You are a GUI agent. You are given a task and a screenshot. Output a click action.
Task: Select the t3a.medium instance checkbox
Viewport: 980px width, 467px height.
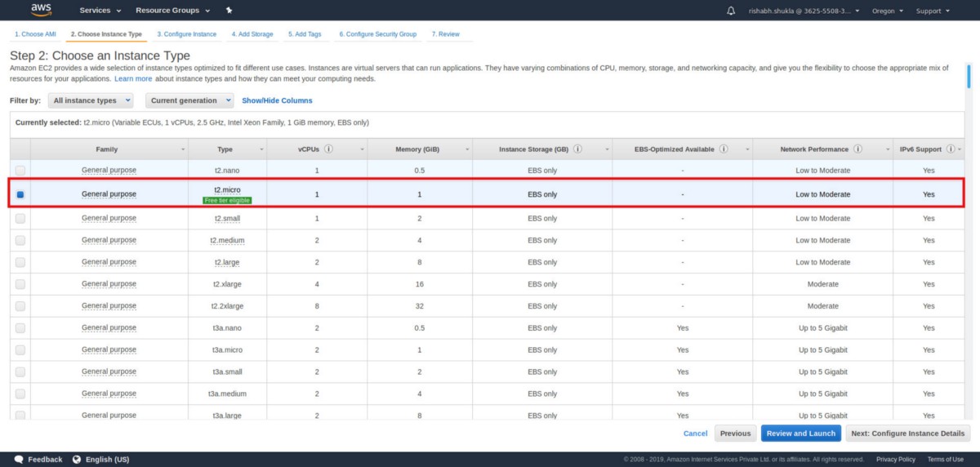point(20,394)
